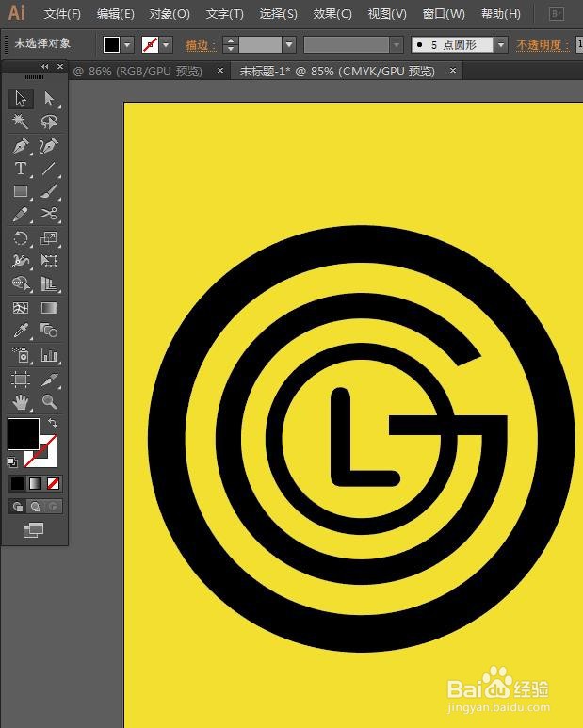Change the screen mode button
The width and height of the screenshot is (583, 728).
(33, 530)
